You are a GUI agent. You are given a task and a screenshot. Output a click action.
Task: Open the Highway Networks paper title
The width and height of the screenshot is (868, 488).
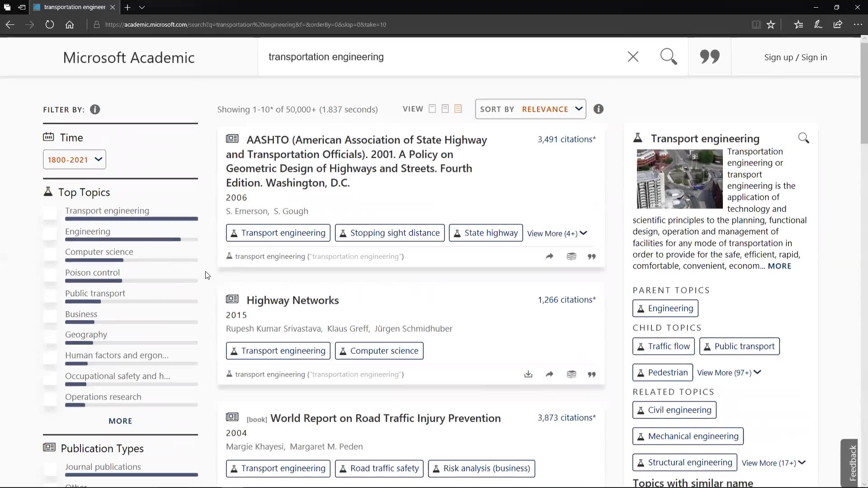point(292,300)
